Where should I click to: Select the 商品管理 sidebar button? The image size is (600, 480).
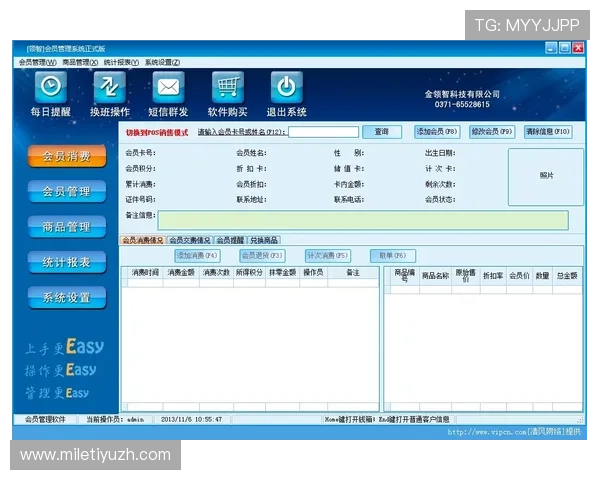tap(67, 227)
